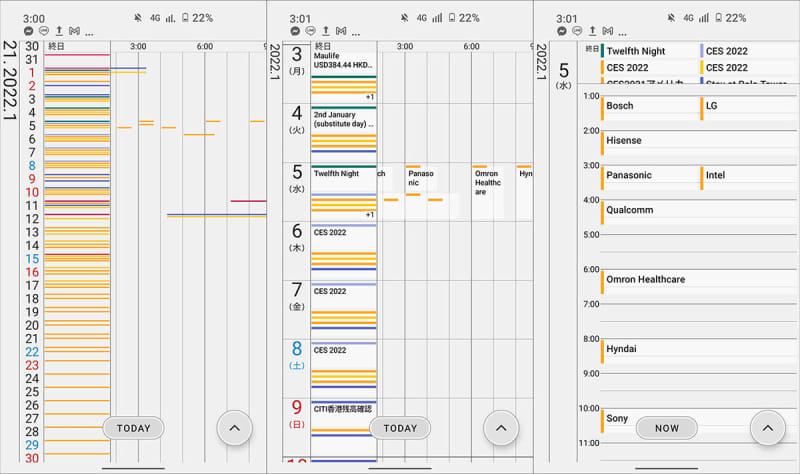Tap NOW button in day view

tap(667, 428)
